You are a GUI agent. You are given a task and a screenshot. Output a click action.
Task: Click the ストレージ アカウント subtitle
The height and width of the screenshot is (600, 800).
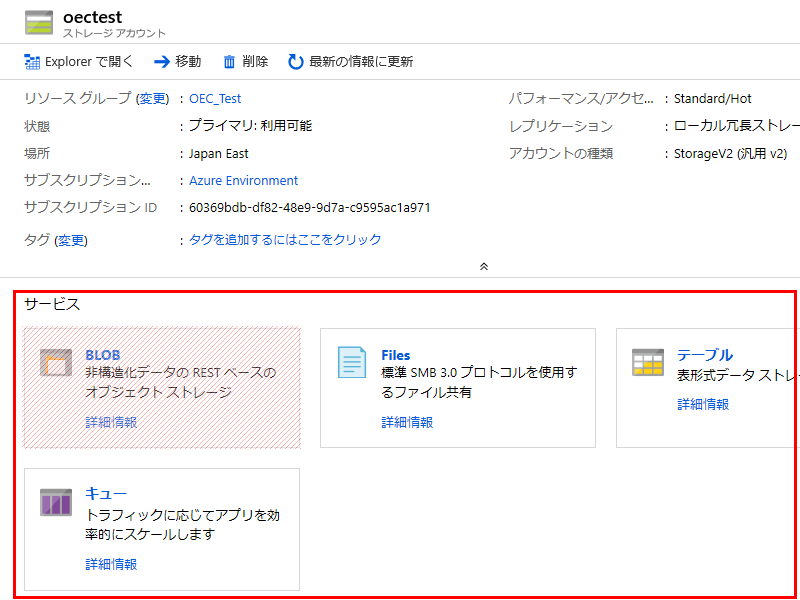click(114, 34)
